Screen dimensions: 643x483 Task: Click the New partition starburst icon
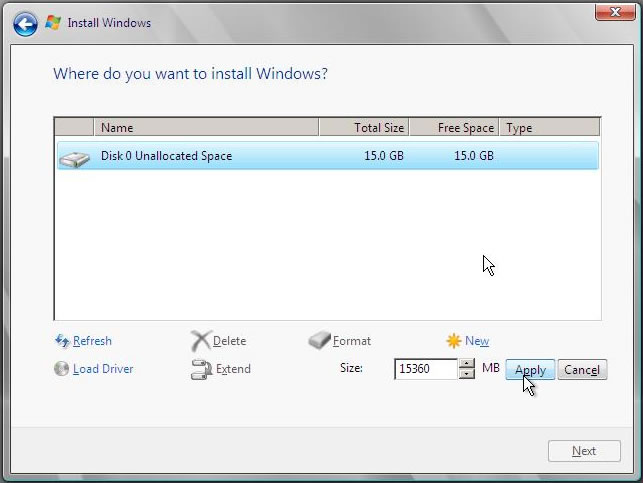click(x=454, y=341)
